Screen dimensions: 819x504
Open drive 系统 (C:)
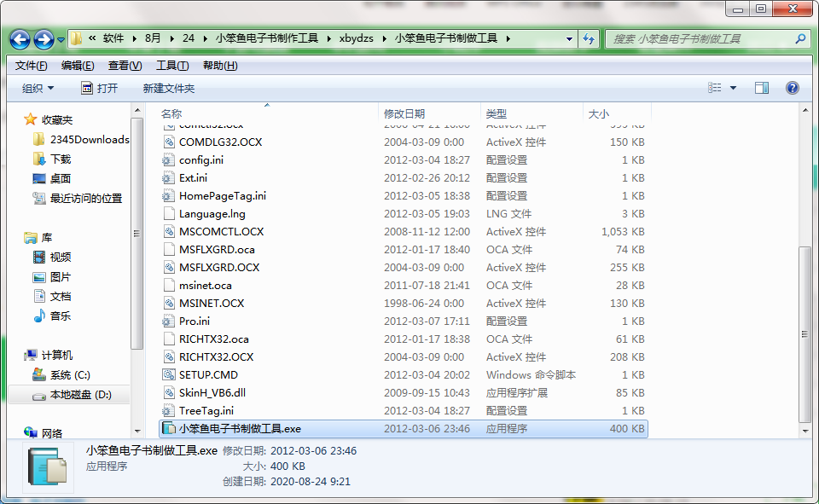[61, 375]
